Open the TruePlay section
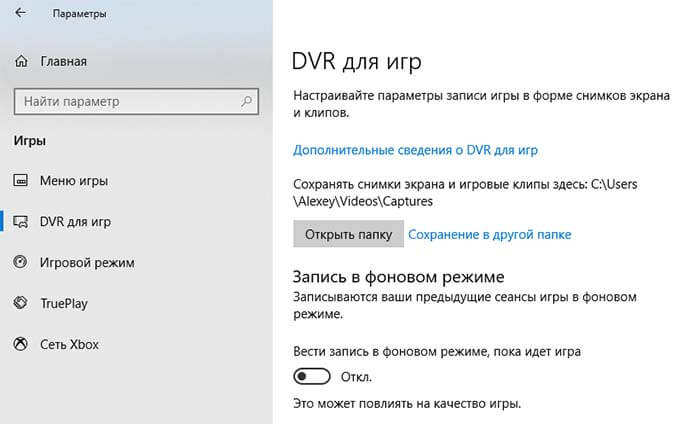The image size is (700, 424). 64,303
